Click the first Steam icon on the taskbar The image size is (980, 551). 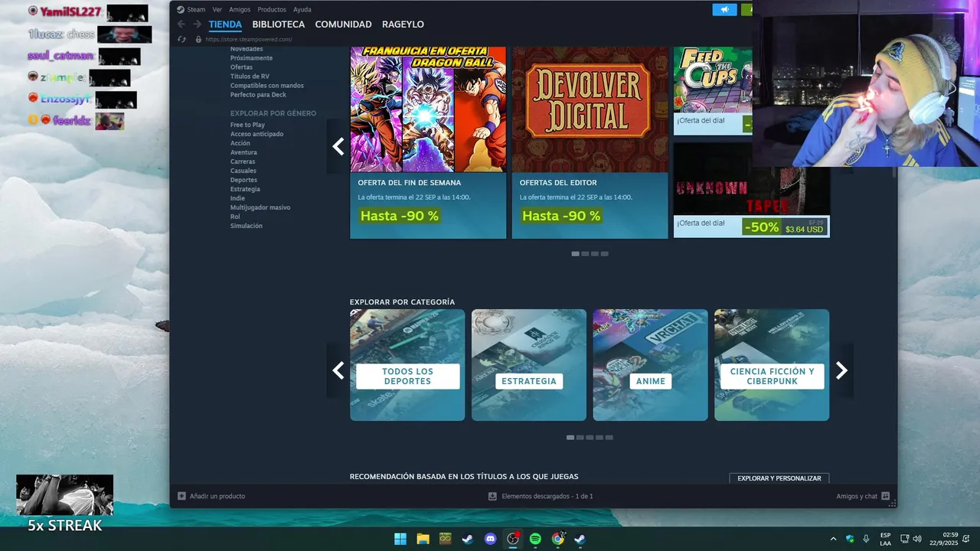[468, 539]
